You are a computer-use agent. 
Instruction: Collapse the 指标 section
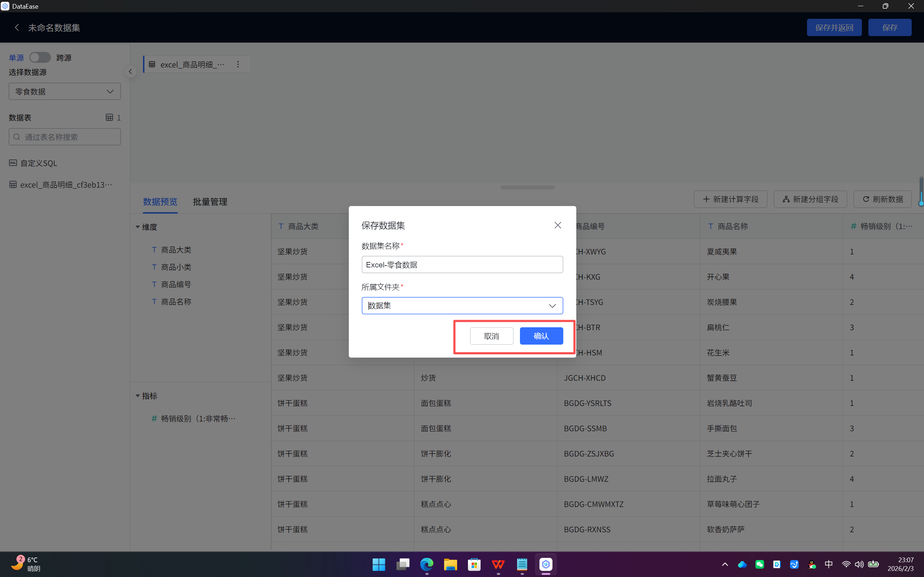pos(138,396)
